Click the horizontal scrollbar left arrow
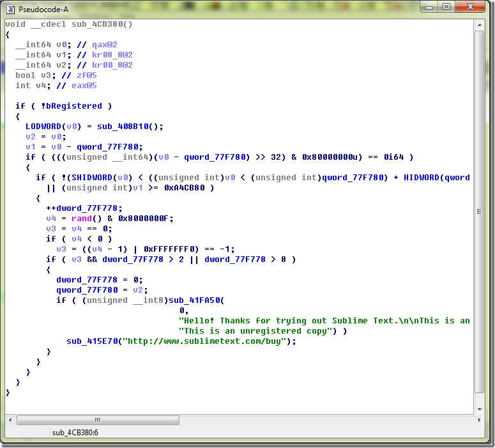Screen dimensions: 495x448 pos(10,420)
